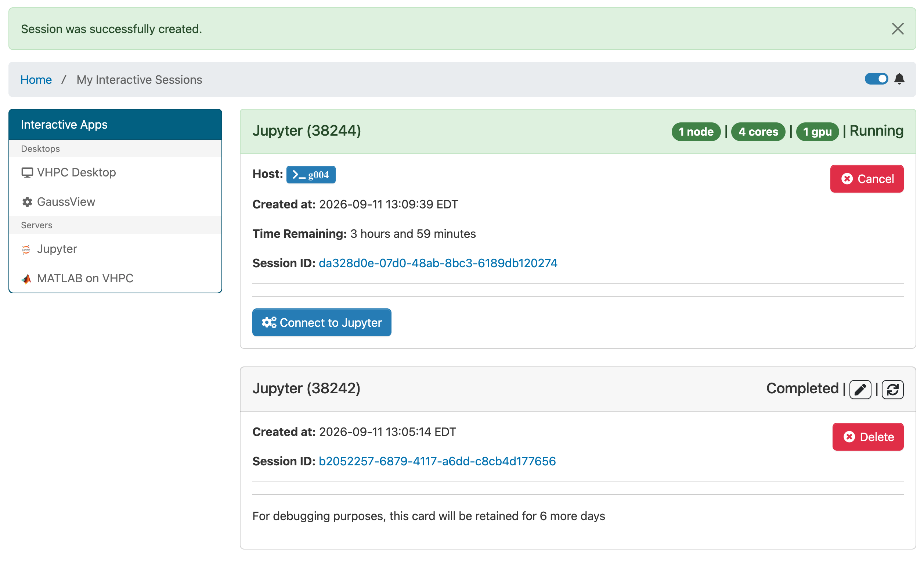Screen dimensions: 924x569
Task: Dismiss the session created success alert
Action: point(897,29)
